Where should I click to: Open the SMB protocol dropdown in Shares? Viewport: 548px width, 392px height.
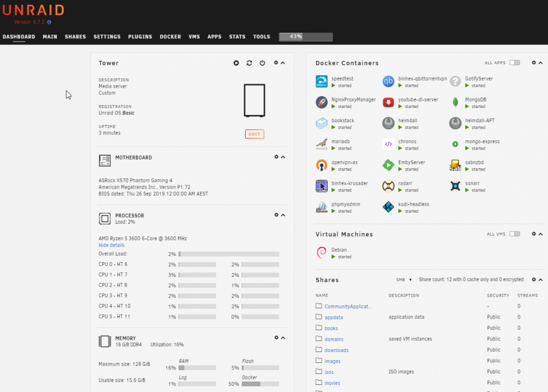pyautogui.click(x=404, y=280)
